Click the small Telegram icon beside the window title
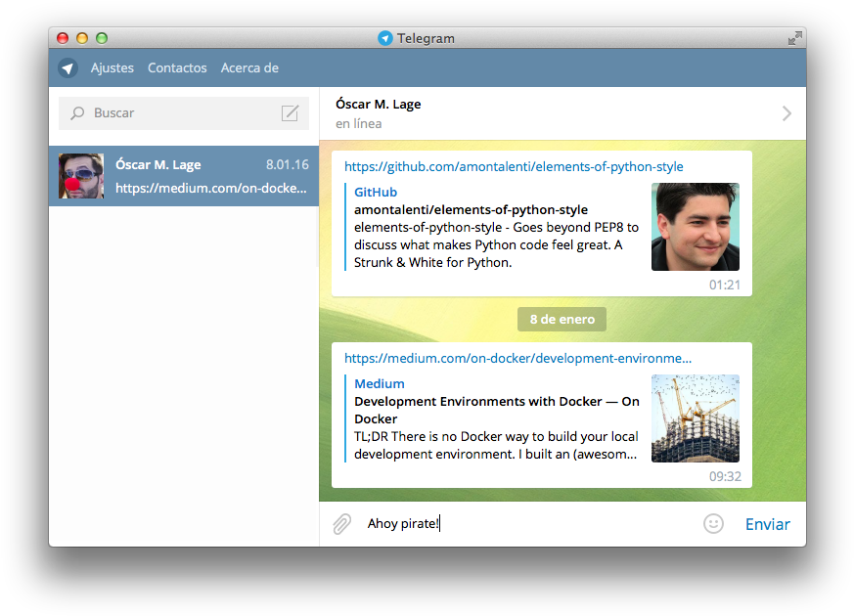This screenshot has width=854, height=616. [x=384, y=38]
